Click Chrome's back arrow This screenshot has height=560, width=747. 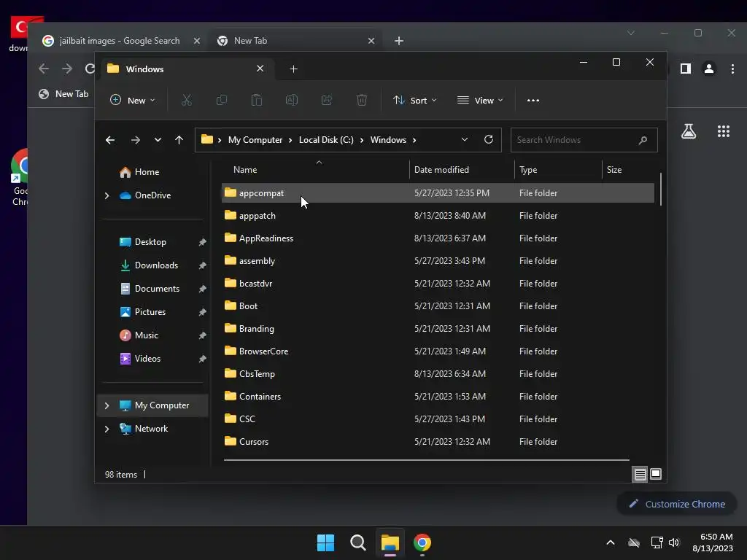44,69
